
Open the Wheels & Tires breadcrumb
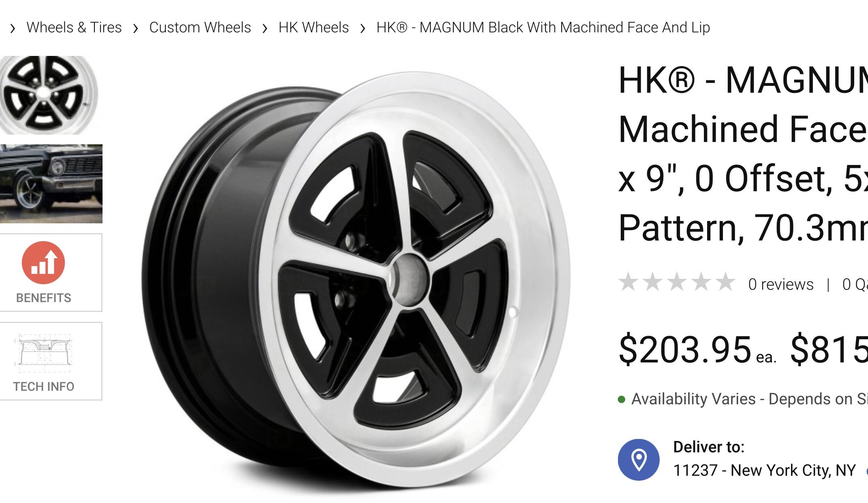pos(74,28)
